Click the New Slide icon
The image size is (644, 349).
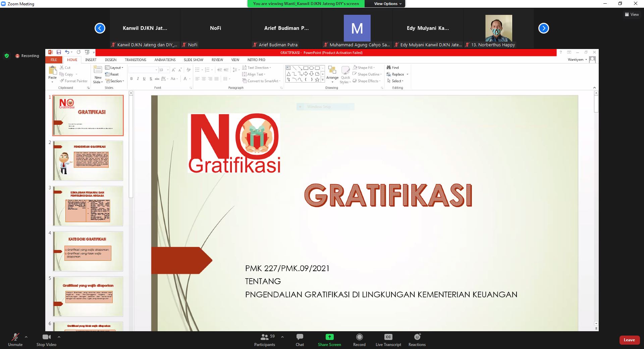pos(98,70)
